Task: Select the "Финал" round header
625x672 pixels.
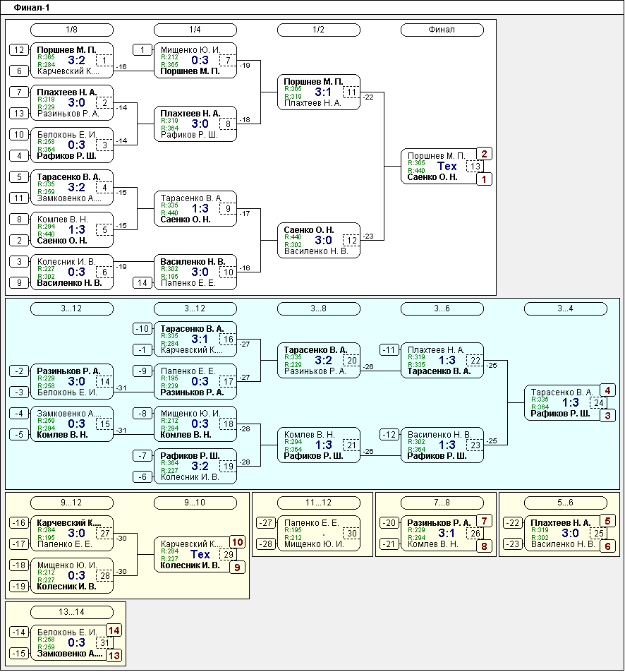Action: [x=442, y=30]
